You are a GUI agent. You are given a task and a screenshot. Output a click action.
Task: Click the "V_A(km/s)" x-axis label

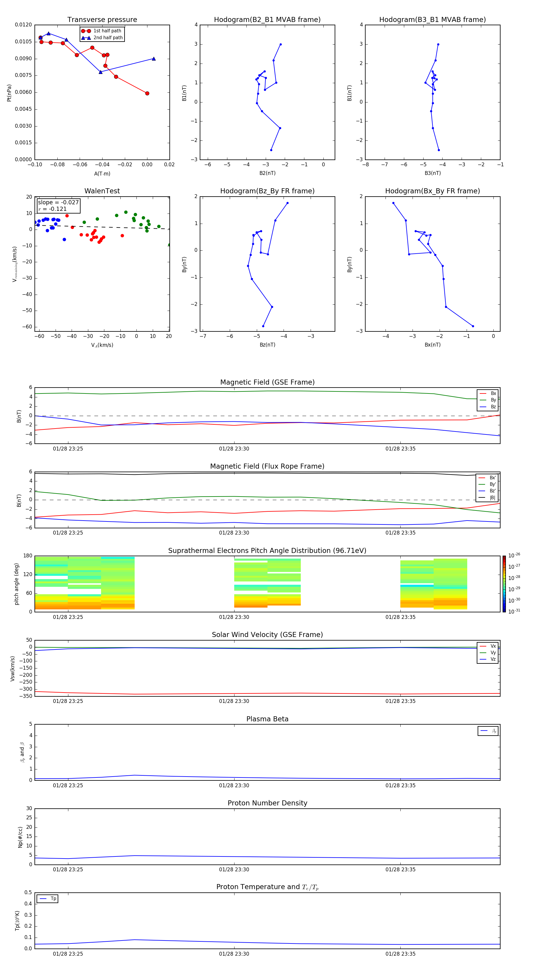tap(102, 345)
